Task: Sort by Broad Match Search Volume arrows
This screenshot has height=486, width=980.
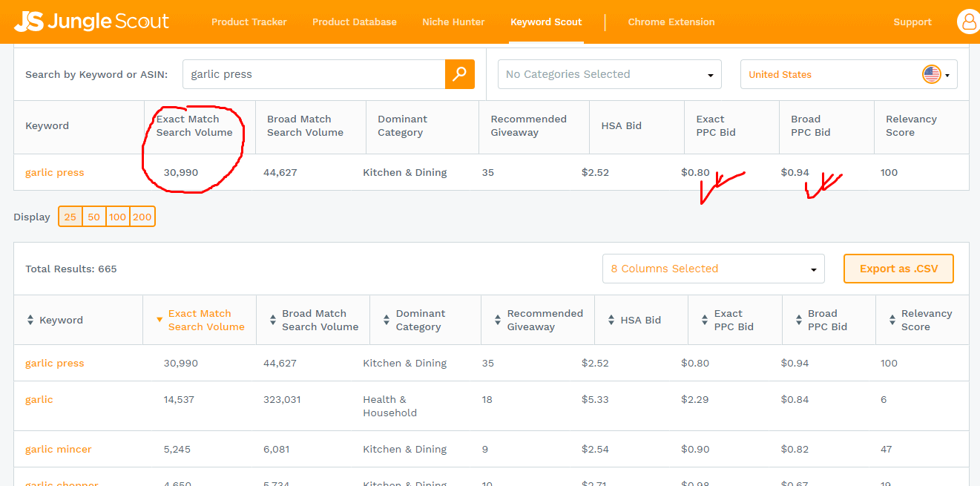Action: 273,320
